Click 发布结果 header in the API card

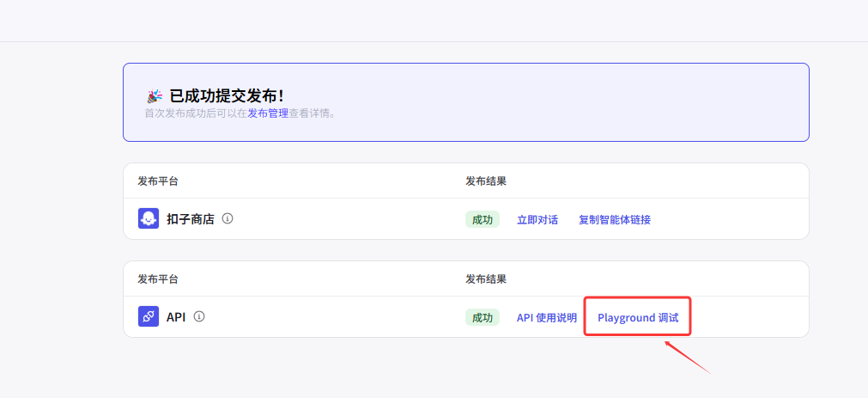[x=486, y=279]
